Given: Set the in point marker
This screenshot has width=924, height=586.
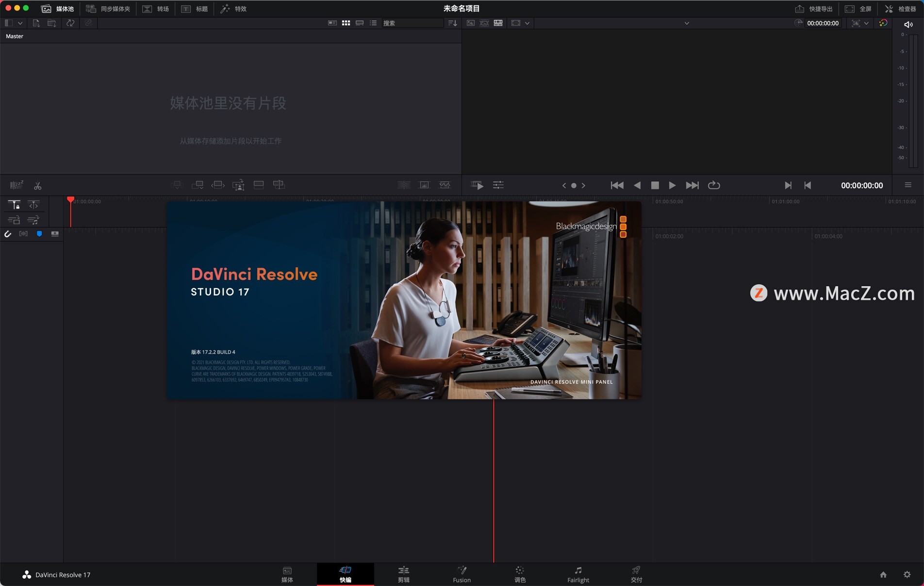Looking at the screenshot, I should pos(788,185).
